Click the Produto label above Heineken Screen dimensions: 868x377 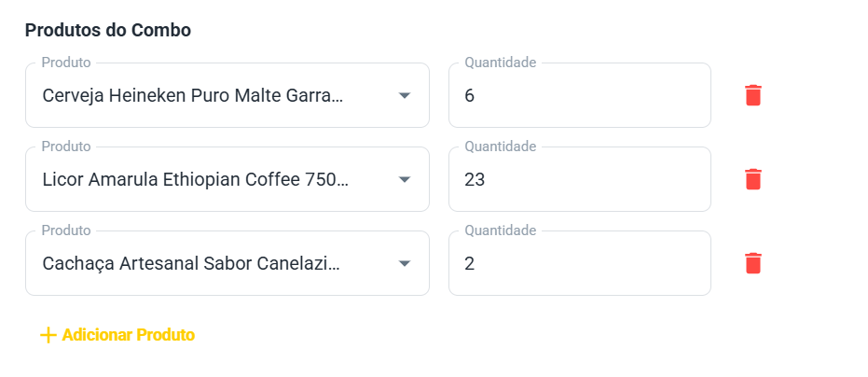(x=66, y=63)
